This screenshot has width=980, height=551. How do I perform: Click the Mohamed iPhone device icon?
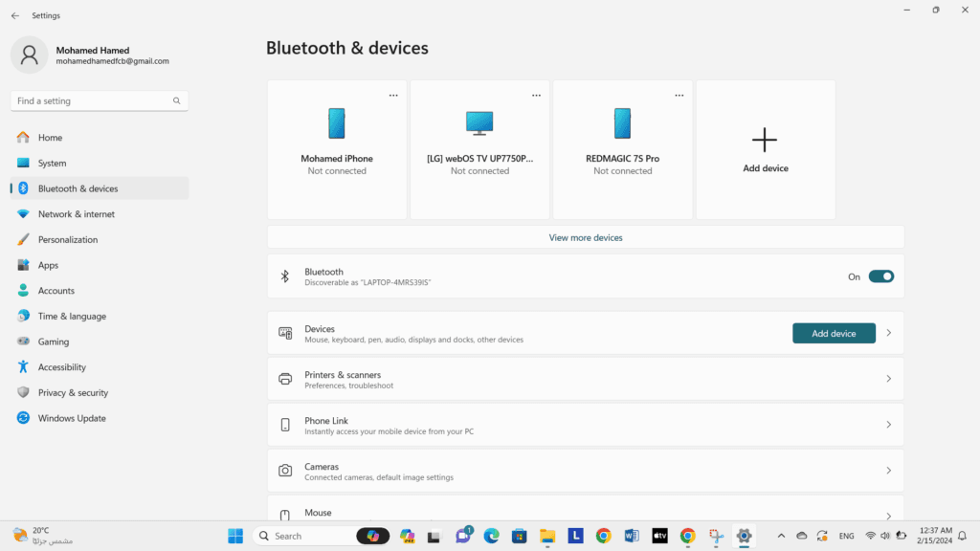click(x=337, y=123)
